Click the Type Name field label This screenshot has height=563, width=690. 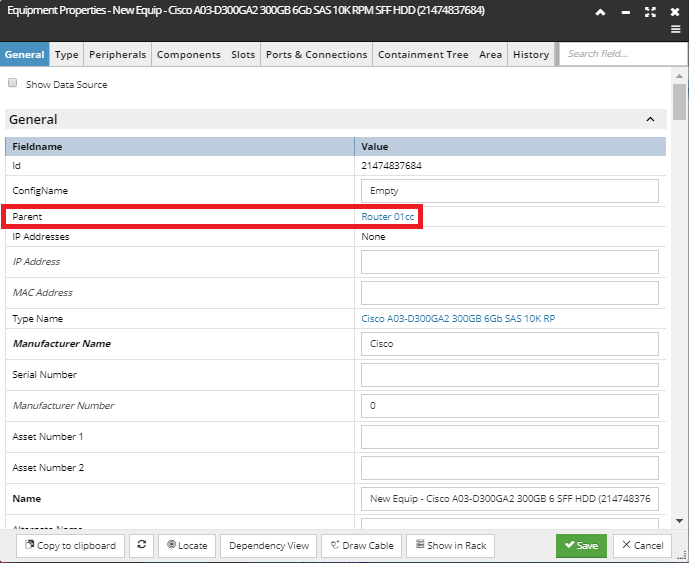[x=37, y=319]
